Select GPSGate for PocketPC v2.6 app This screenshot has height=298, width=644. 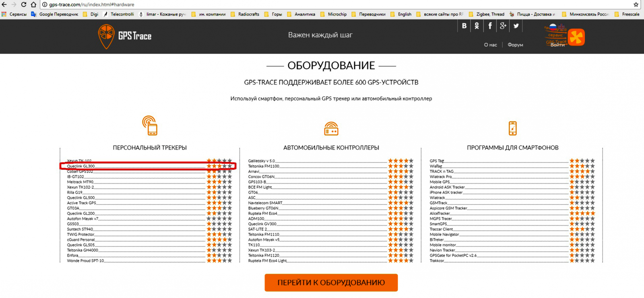512,255
